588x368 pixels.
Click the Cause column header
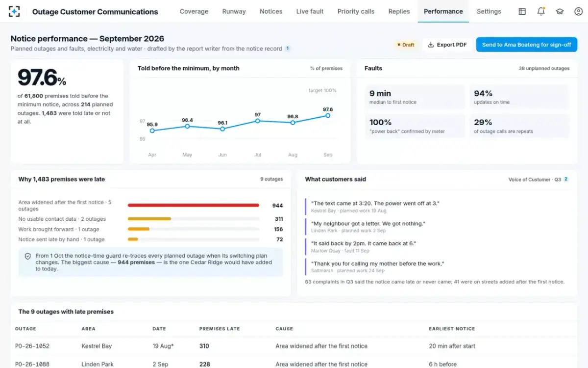(284, 329)
